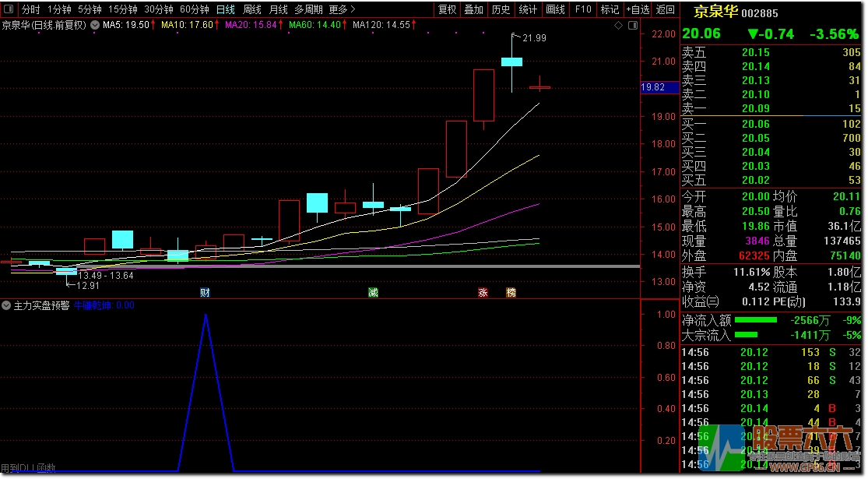
Task: Expand the 更多 periods menu
Action: [x=342, y=9]
